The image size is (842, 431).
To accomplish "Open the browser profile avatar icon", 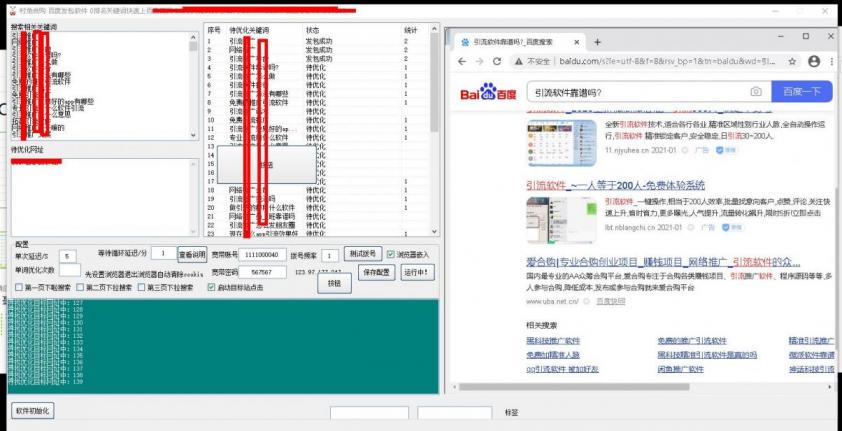I will pyautogui.click(x=814, y=62).
